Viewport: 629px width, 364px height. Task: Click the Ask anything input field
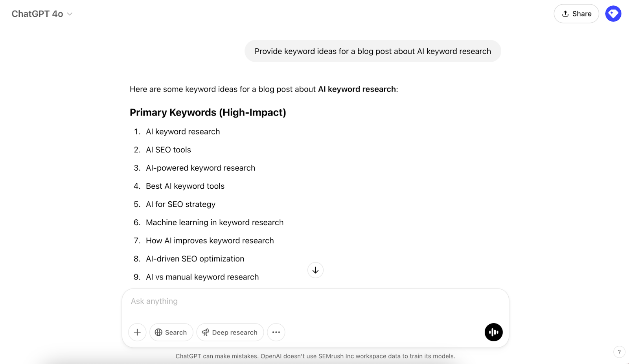pos(275,301)
